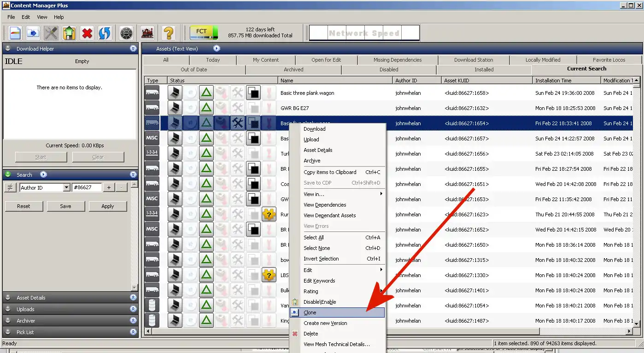Collapse the Download Helper panel
Image resolution: width=644 pixels, height=353 pixels.
pyautogui.click(x=133, y=48)
